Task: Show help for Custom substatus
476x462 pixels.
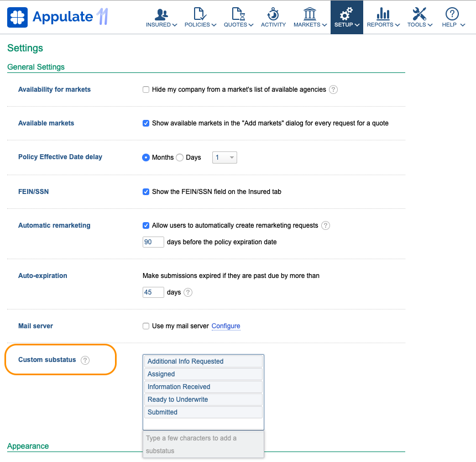Action: (85, 360)
